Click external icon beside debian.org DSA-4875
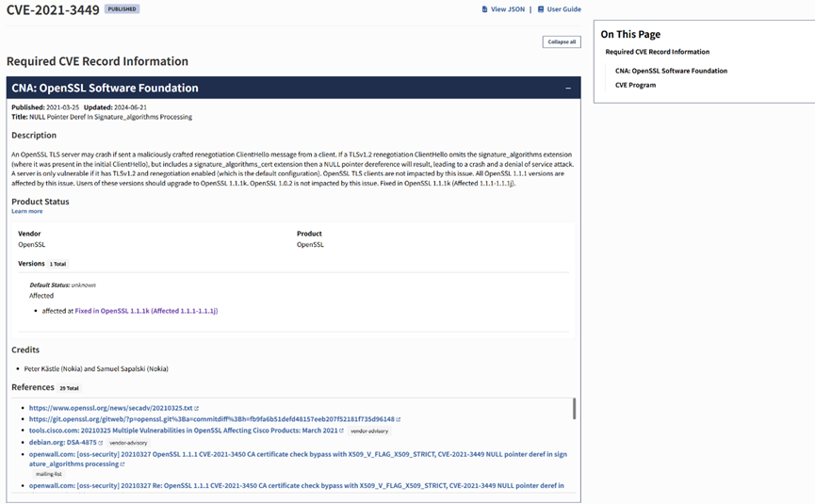 tap(100, 443)
